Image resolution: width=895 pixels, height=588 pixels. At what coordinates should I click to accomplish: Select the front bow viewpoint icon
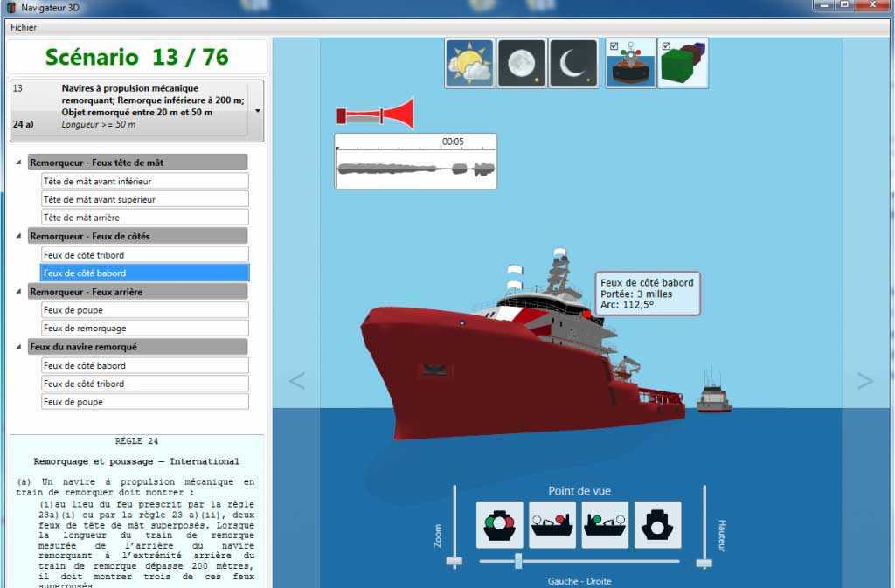[x=500, y=524]
